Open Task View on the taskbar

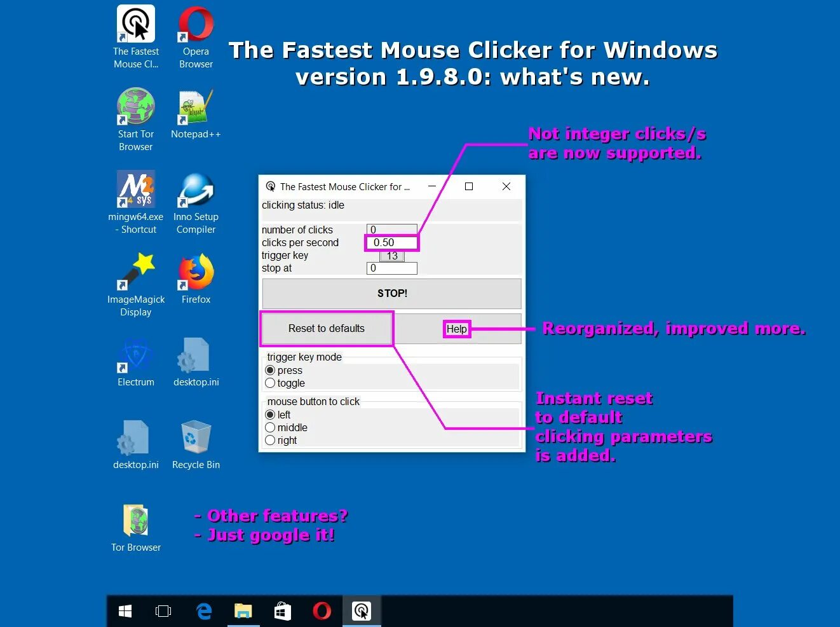tap(163, 611)
